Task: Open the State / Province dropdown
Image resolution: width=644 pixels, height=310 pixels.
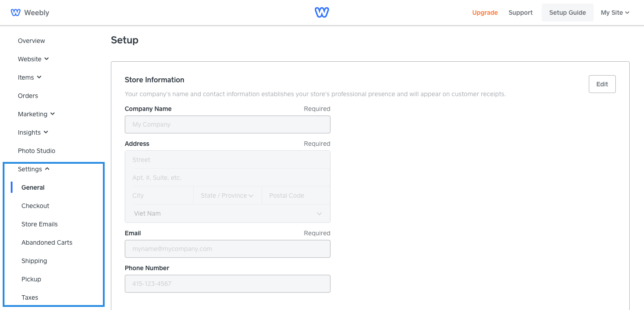Action: click(227, 195)
